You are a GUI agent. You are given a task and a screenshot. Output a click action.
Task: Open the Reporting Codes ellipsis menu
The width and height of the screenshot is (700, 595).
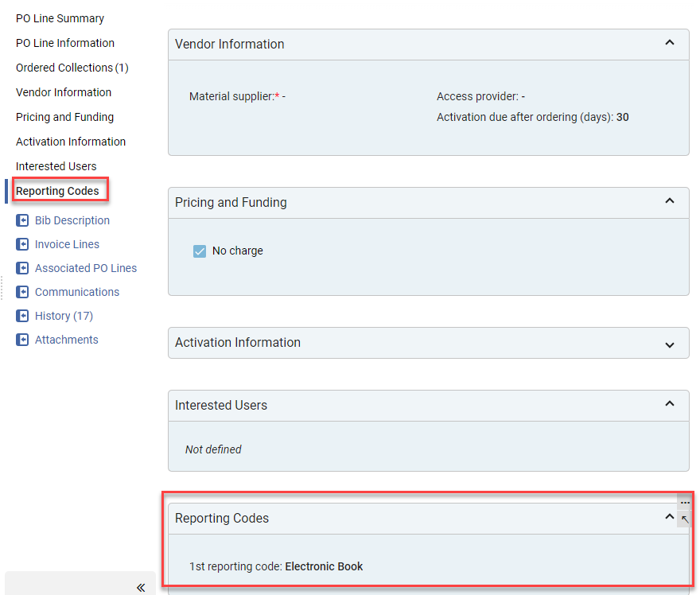(685, 503)
